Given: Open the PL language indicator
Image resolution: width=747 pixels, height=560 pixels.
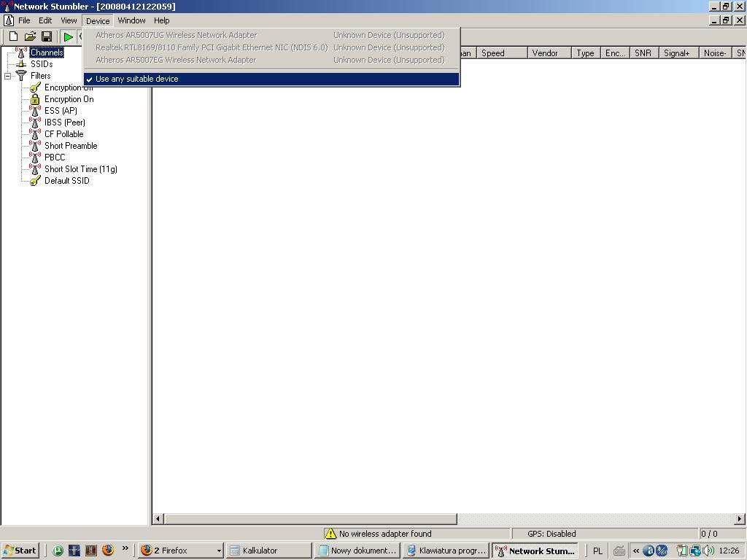Looking at the screenshot, I should pos(597,551).
